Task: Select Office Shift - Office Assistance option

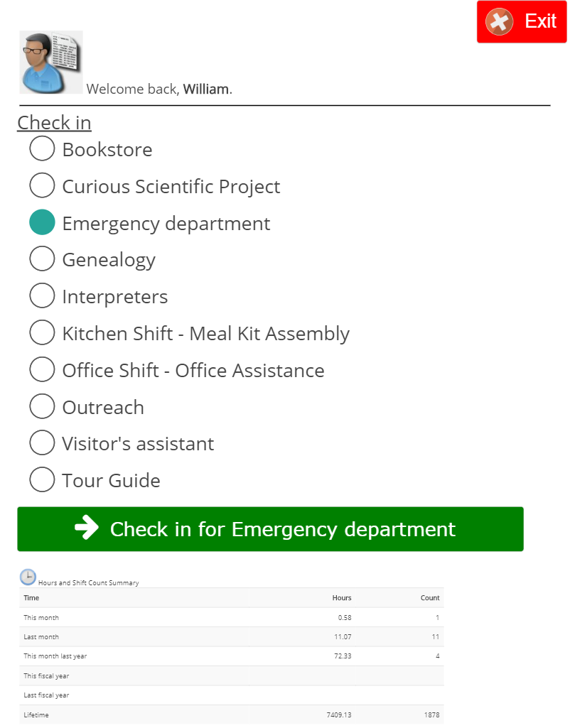Action: pyautogui.click(x=42, y=370)
